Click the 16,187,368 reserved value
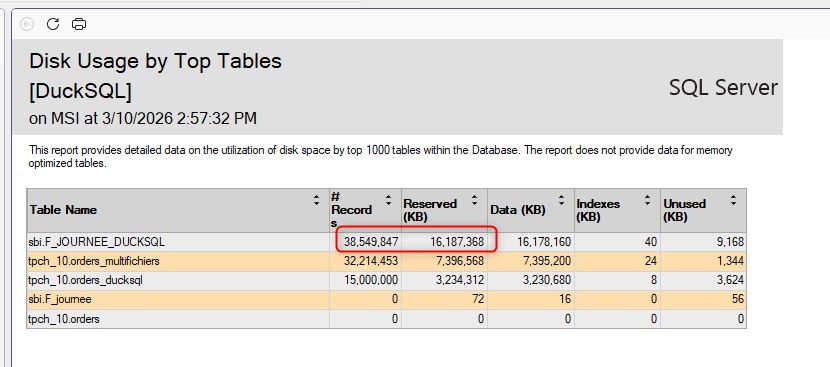Screen dimensions: 830x367 coord(457,242)
